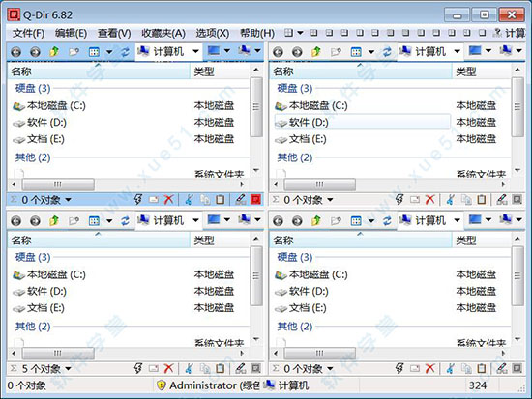Image resolution: width=532 pixels, height=399 pixels.
Task: Click paste clipboard icon in top-left pane bar
Action: (x=221, y=200)
